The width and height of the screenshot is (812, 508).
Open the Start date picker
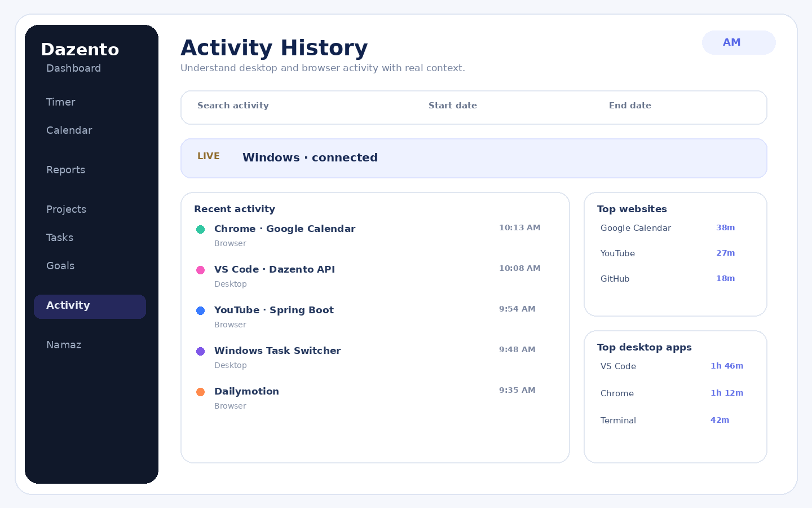tap(510, 106)
